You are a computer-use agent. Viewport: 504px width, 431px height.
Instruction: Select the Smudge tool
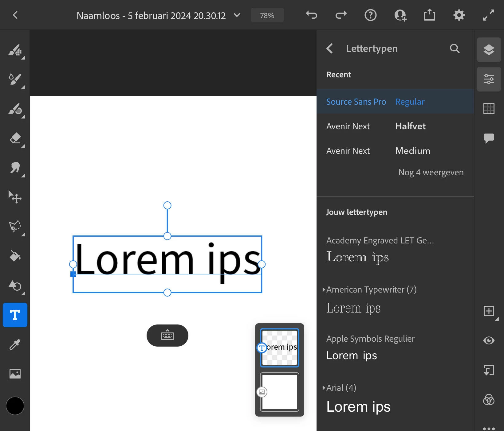[x=15, y=168]
